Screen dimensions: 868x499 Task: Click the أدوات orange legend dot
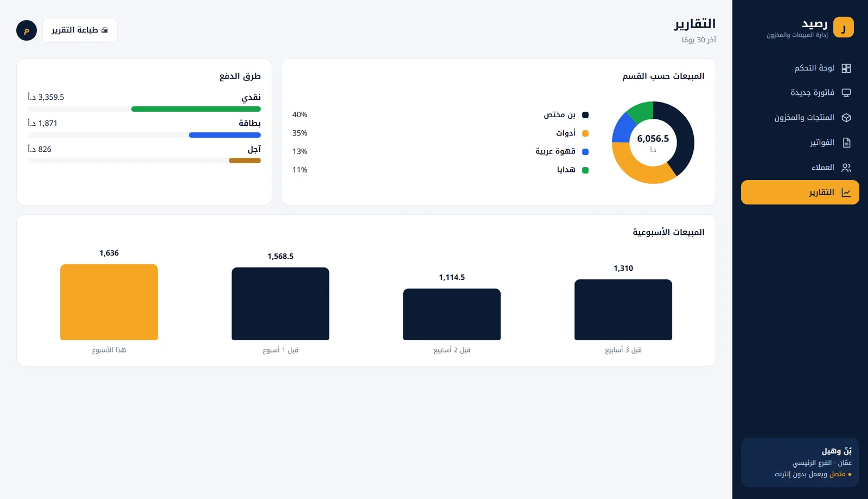(x=585, y=133)
